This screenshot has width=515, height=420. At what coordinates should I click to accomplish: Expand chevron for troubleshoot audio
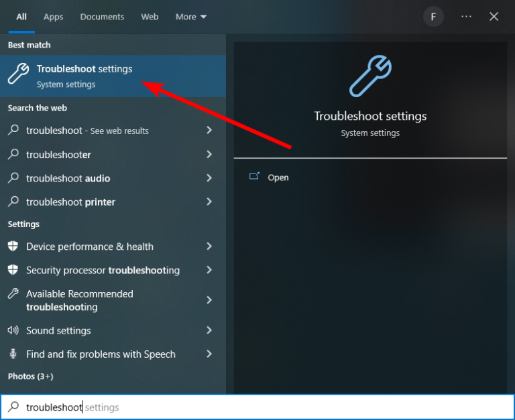pyautogui.click(x=209, y=178)
